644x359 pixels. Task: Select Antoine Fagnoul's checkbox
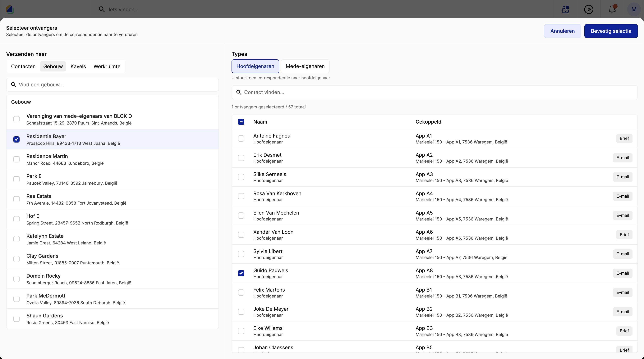pyautogui.click(x=241, y=139)
